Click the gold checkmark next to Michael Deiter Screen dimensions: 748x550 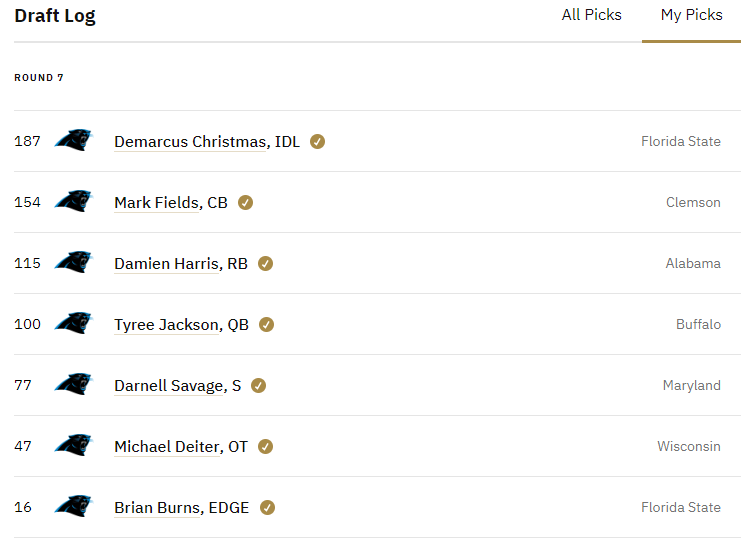pyautogui.click(x=265, y=446)
